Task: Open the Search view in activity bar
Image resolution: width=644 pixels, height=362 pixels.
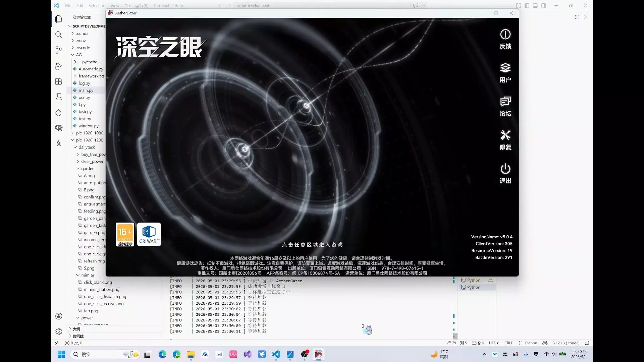Action: tap(59, 35)
